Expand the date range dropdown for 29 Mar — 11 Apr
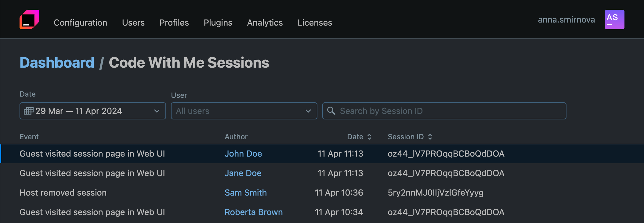Viewport: 644px width, 223px height. [x=157, y=111]
